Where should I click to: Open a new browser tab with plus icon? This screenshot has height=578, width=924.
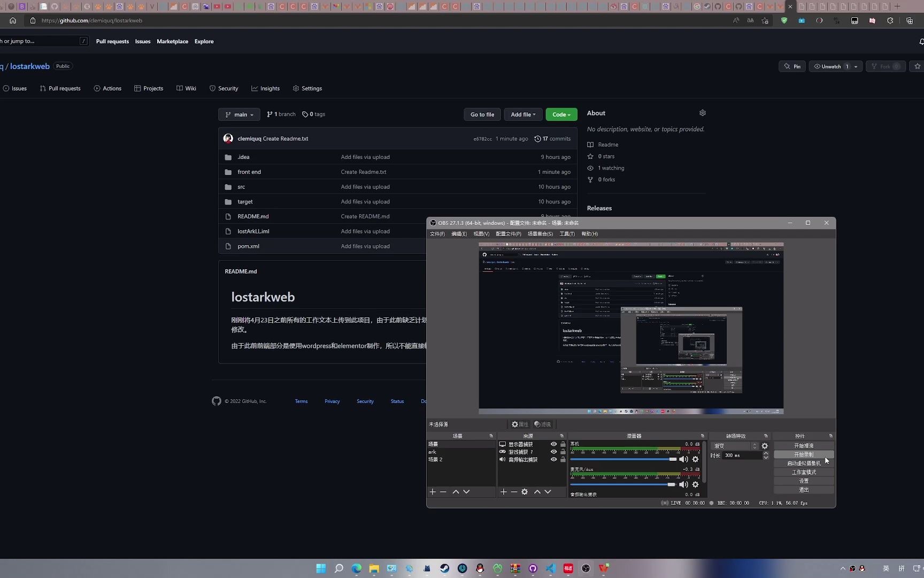(x=898, y=6)
